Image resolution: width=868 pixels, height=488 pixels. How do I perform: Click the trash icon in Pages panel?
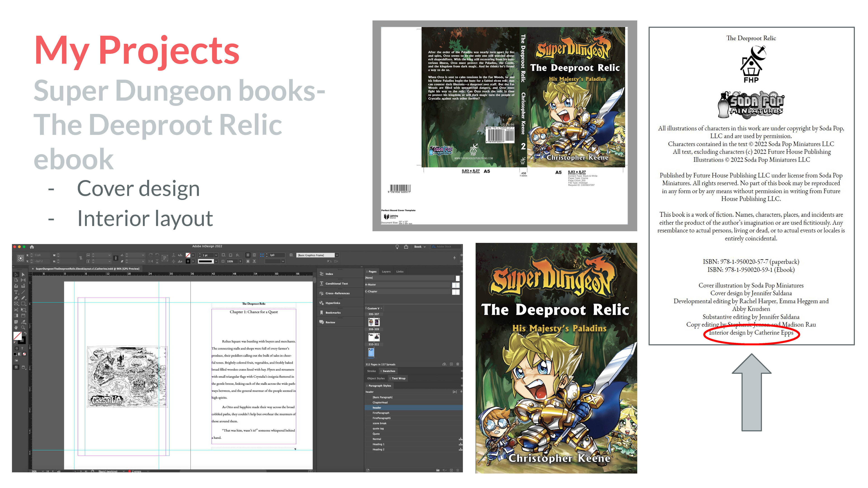pyautogui.click(x=458, y=364)
